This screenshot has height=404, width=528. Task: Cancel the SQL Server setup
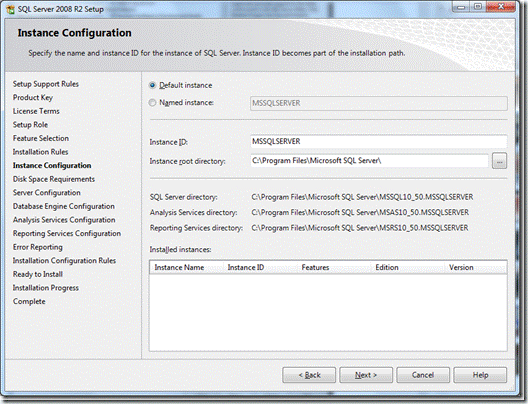(423, 375)
